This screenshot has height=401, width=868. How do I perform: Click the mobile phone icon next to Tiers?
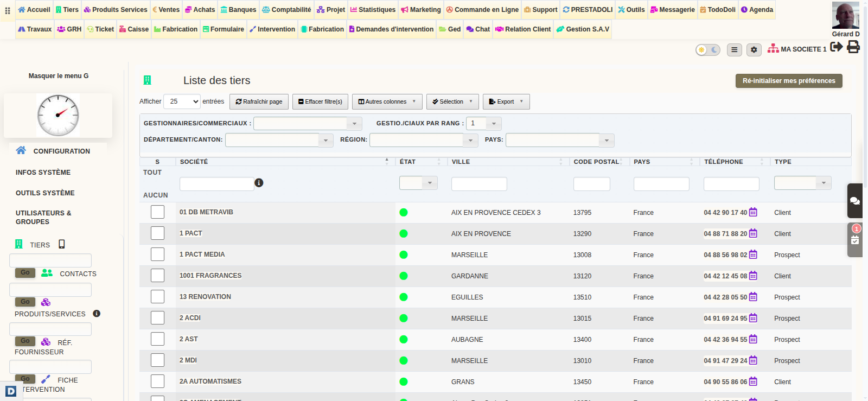[x=62, y=244]
